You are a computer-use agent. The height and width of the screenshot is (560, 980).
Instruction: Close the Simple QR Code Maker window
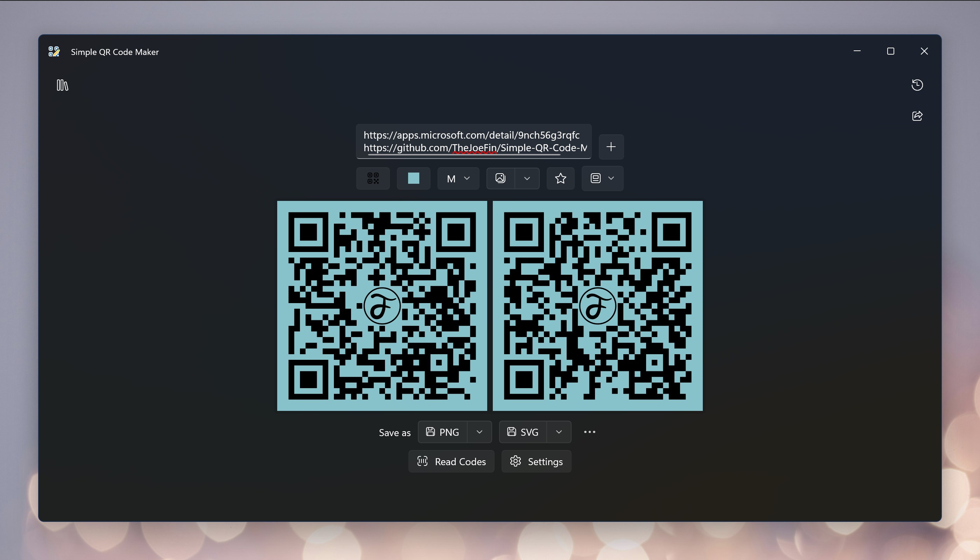click(x=924, y=51)
